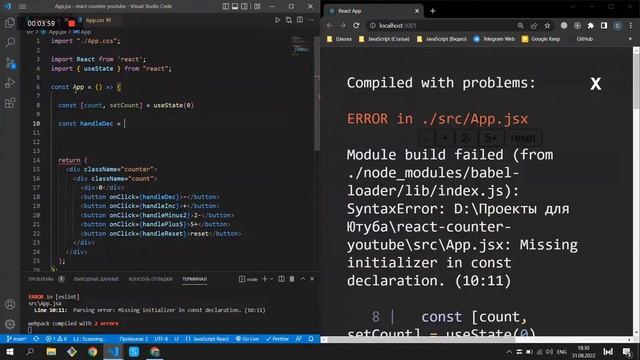Synchronize changes from status bar
Viewport: 640px width, 360px height.
point(36,339)
